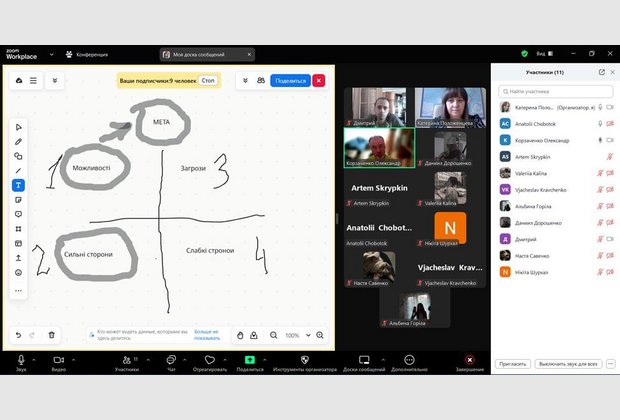
Task: Choose the shapes tool in whiteboard toolbar
Action: [x=18, y=156]
